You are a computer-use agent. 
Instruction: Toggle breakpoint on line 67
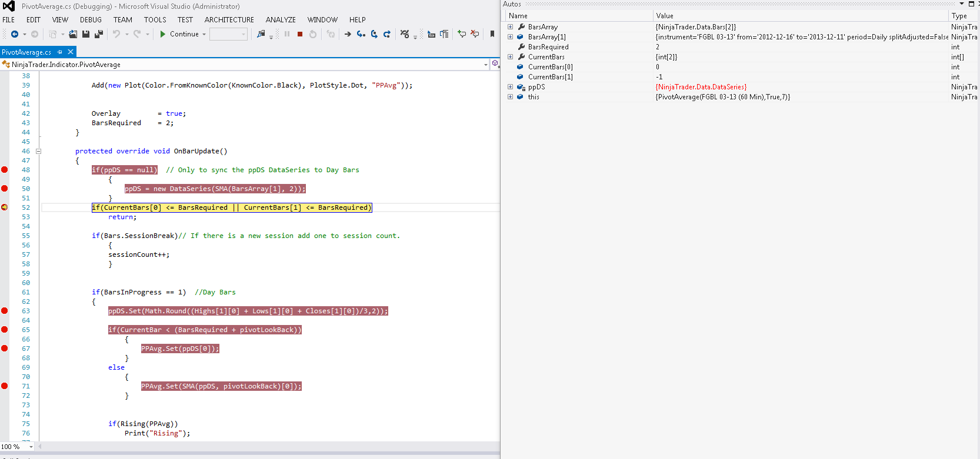click(x=5, y=349)
